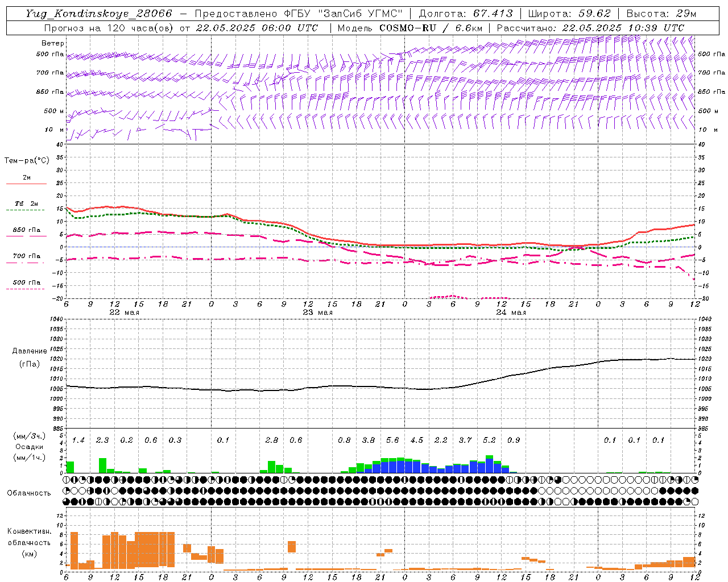
Task: Click the '22 мая' date label
Action: tap(124, 313)
